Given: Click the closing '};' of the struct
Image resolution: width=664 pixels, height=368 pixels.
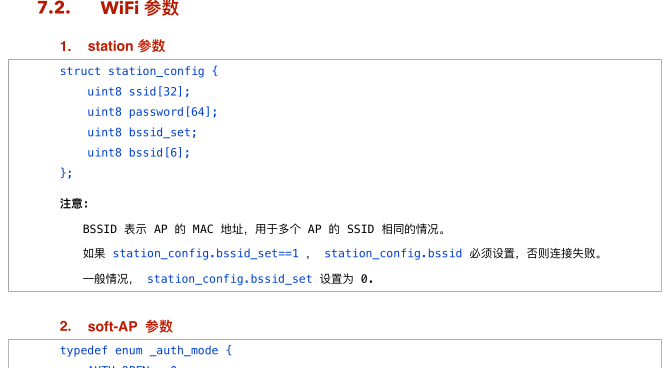Looking at the screenshot, I should 66,173.
